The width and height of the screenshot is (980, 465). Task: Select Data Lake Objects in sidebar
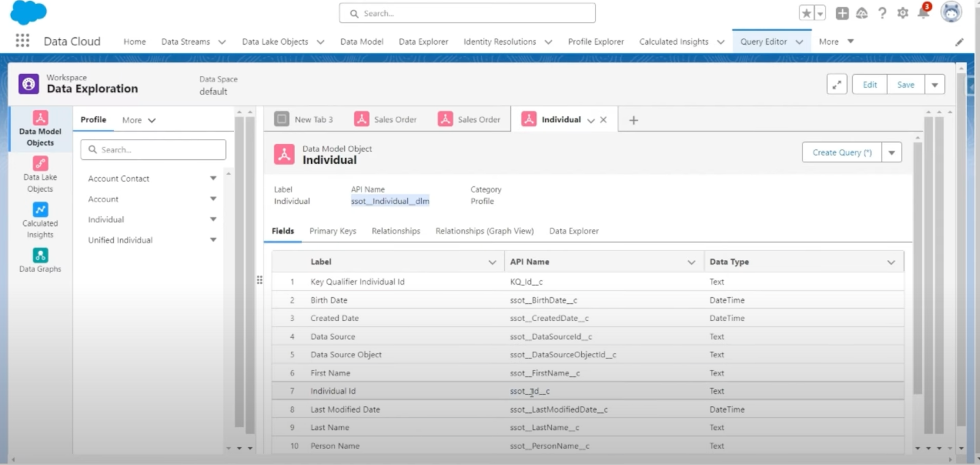click(x=40, y=174)
